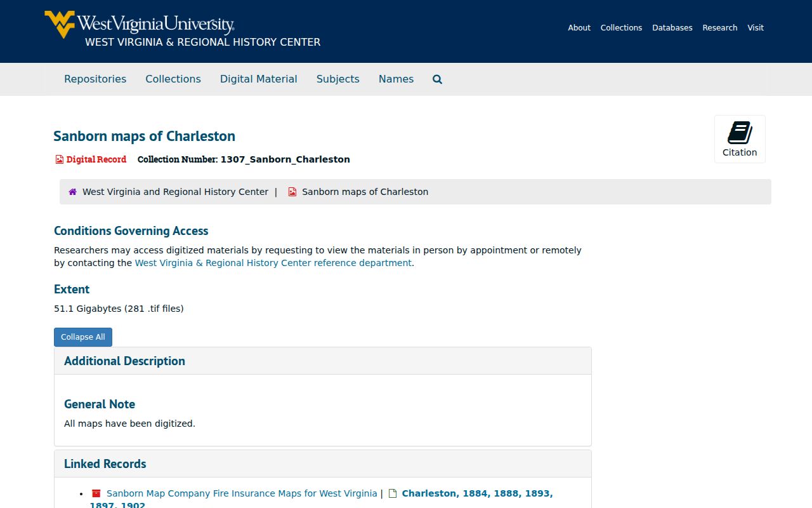The image size is (812, 508).
Task: Open the Names nav tab
Action: click(x=396, y=79)
